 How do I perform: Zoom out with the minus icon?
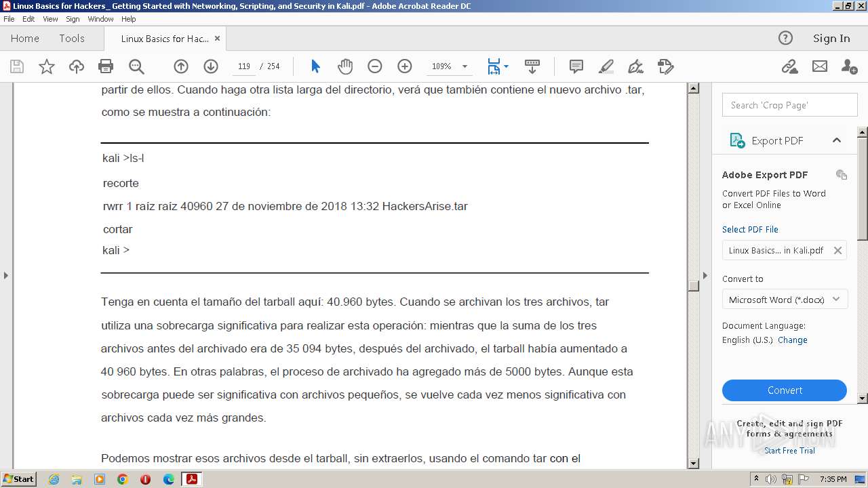[375, 66]
